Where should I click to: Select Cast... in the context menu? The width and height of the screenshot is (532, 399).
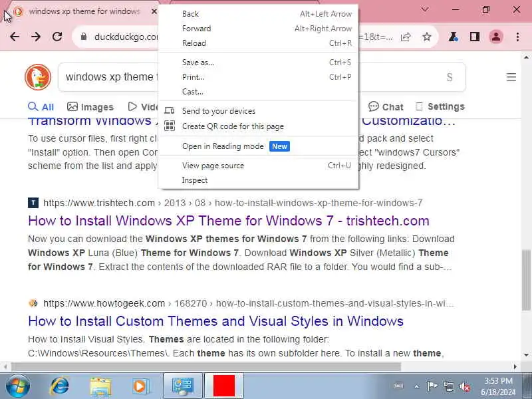(258, 92)
